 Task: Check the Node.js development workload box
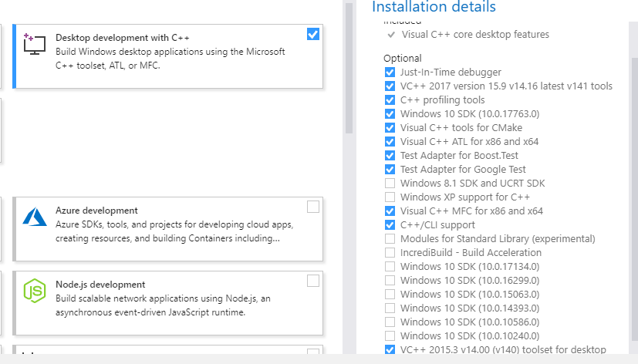(313, 281)
